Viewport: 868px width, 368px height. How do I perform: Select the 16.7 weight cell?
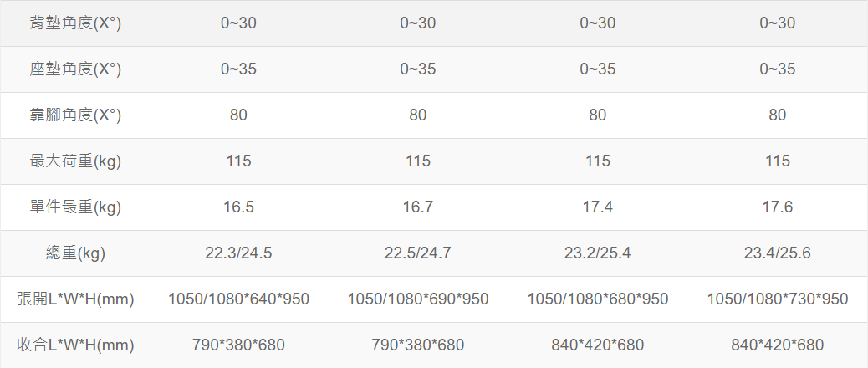tap(418, 207)
